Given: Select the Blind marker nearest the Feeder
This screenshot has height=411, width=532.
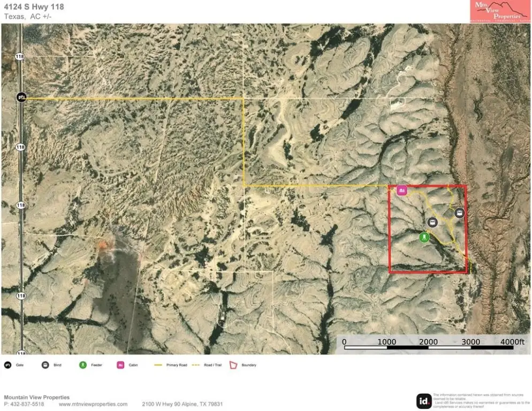Looking at the screenshot, I should coord(432,222).
